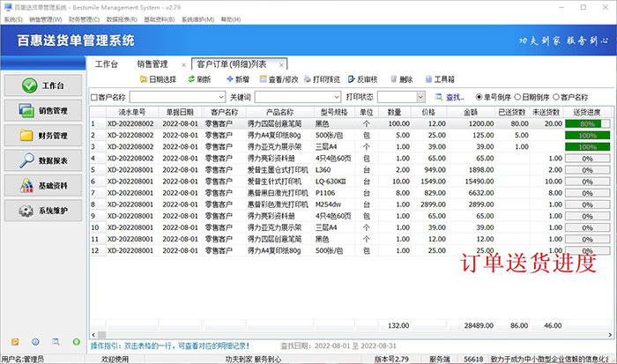
Task: Open the 财务管理(C) menu
Action: click(85, 19)
